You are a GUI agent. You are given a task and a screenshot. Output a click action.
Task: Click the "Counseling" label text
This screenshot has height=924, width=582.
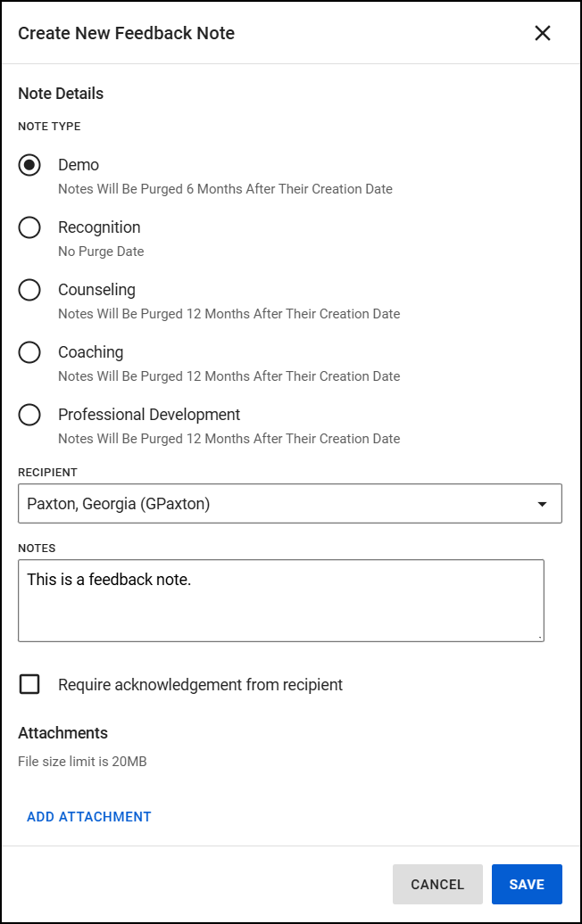tap(96, 290)
